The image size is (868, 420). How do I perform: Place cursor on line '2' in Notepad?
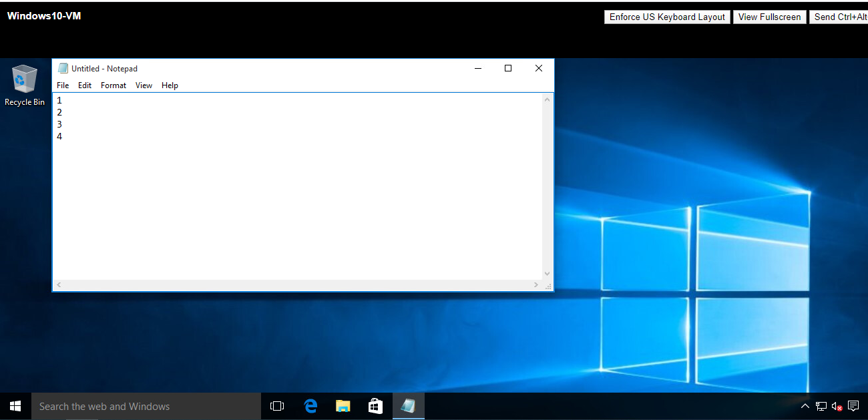pos(59,112)
